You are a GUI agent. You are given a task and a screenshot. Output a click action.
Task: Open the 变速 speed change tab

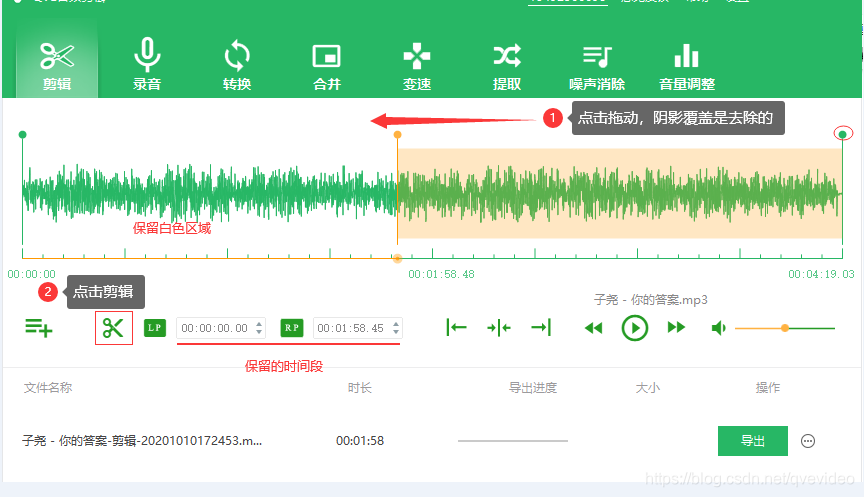tap(417, 65)
